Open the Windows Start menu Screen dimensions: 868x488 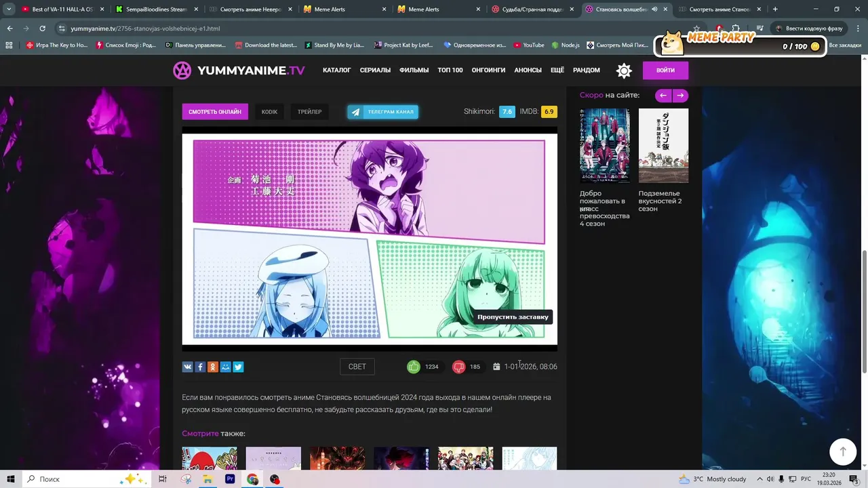pyautogui.click(x=11, y=479)
